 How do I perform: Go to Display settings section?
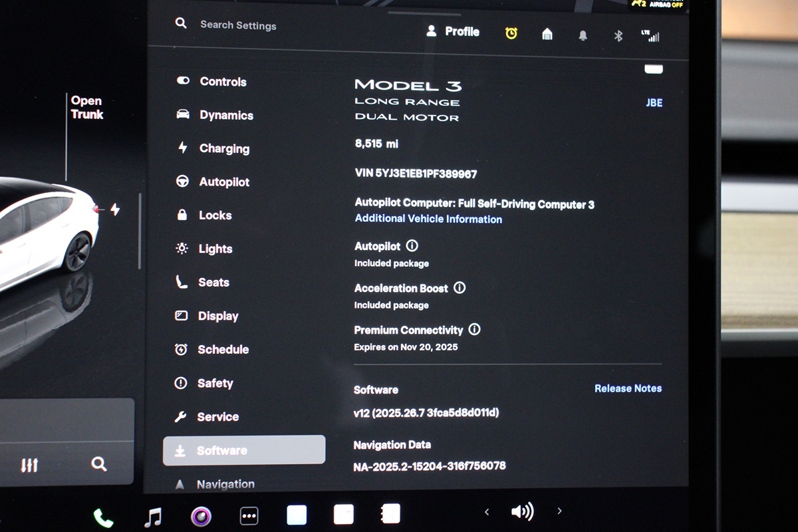tap(217, 316)
